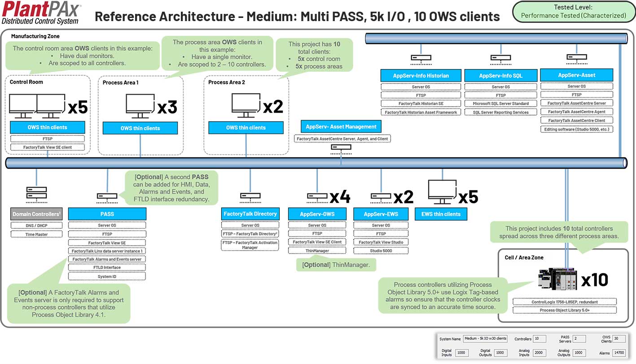This screenshot has width=636, height=364.
Task: Select the FactoryTalk Directory header
Action: tap(250, 214)
